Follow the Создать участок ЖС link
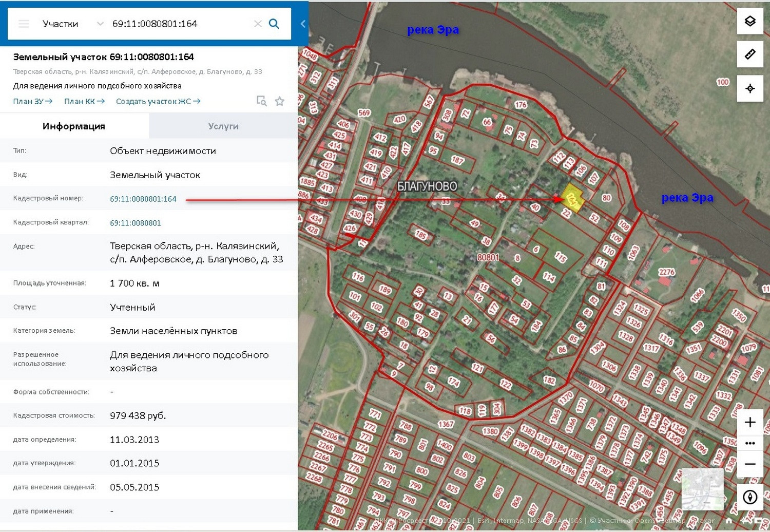This screenshot has width=770, height=532. [158, 101]
